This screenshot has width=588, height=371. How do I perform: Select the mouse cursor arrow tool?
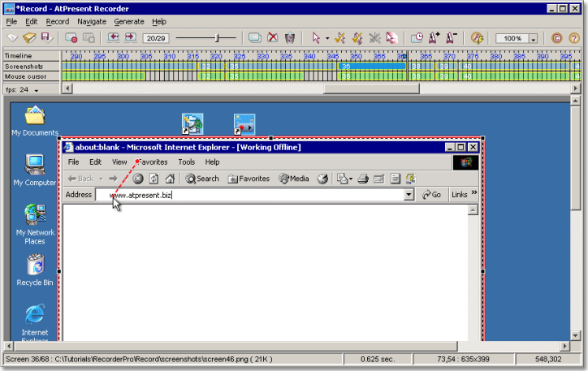tap(316, 38)
